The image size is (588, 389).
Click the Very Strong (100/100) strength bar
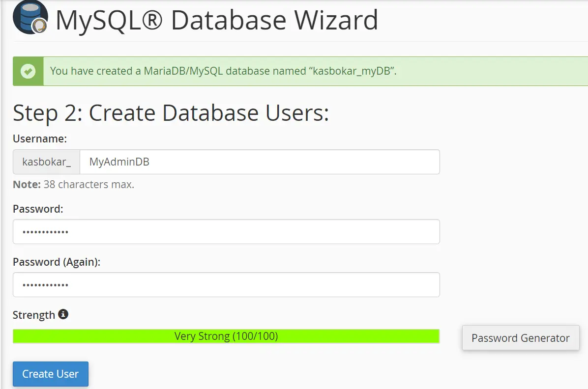coord(226,336)
